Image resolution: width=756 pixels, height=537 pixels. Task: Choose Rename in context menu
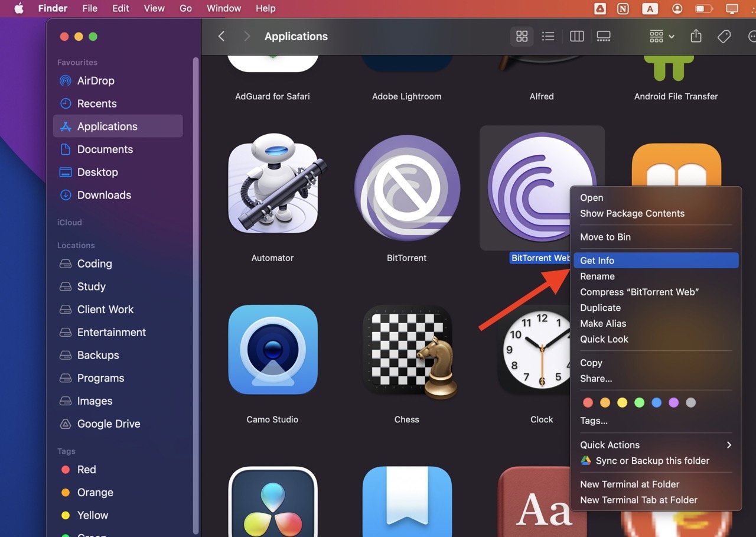click(x=656, y=276)
